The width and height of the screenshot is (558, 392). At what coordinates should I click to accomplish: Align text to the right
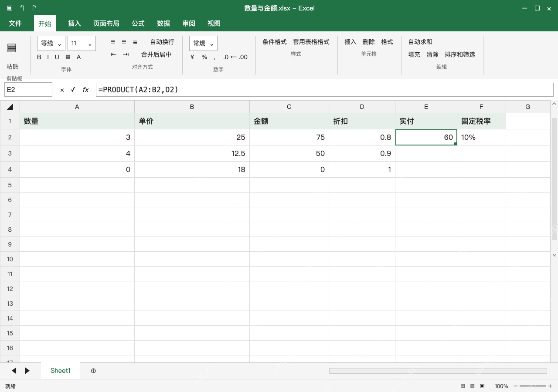click(135, 42)
